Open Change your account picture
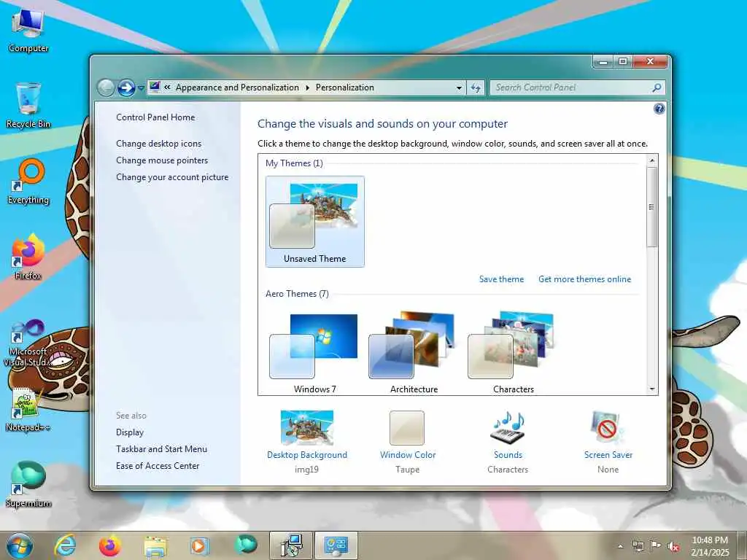747x560 pixels. [172, 177]
